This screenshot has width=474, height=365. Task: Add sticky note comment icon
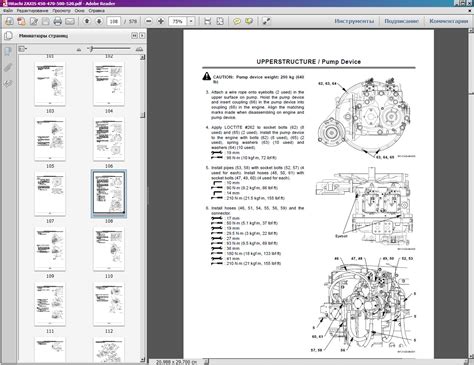237,21
